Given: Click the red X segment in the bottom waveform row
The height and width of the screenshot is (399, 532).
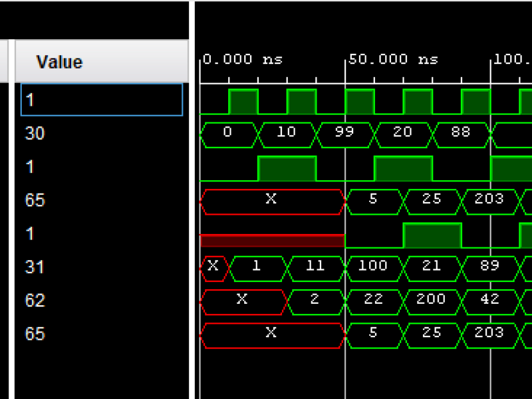Looking at the screenshot, I should pyautogui.click(x=273, y=336).
